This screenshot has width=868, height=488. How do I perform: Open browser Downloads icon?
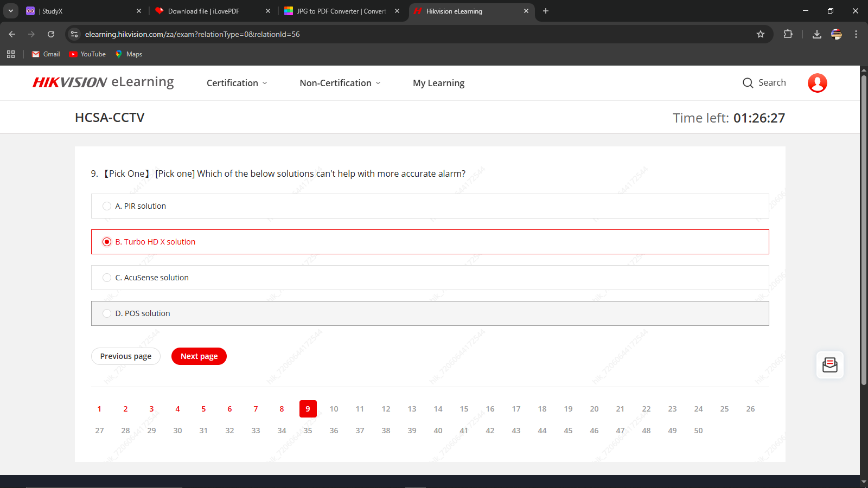[x=817, y=34]
